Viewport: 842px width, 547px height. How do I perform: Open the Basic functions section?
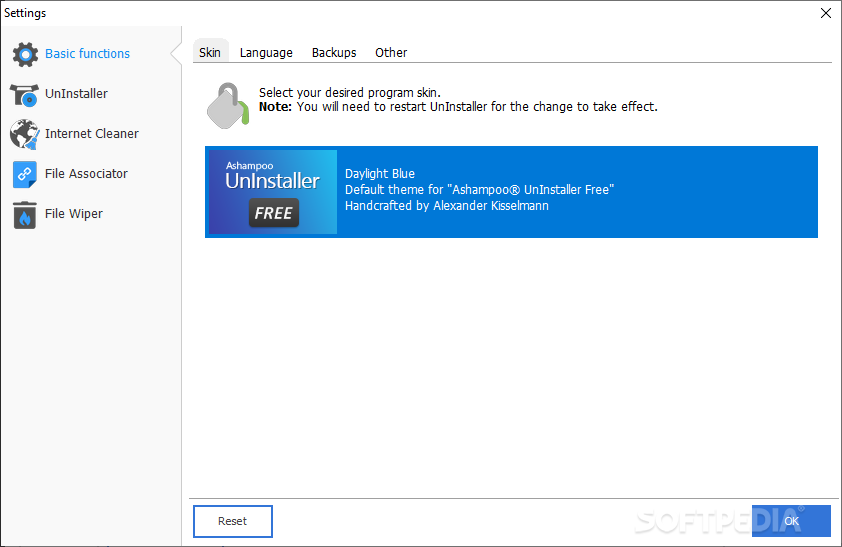point(88,54)
